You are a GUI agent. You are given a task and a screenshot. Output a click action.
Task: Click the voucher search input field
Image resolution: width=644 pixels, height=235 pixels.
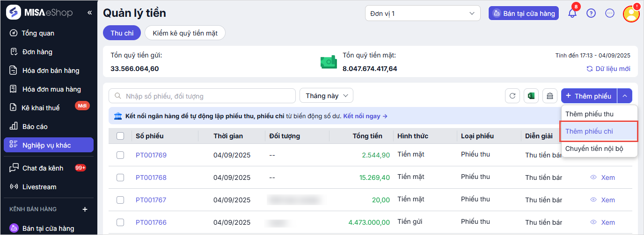(202, 96)
